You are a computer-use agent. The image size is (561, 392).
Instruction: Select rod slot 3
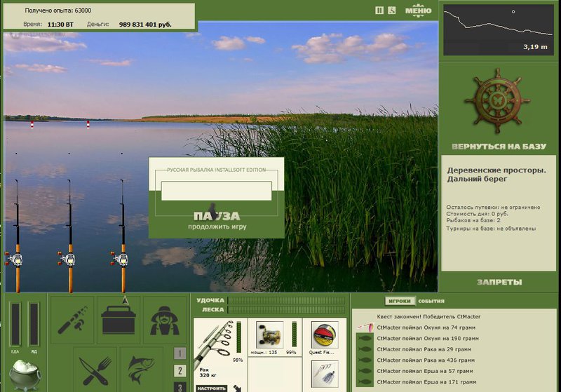click(180, 387)
